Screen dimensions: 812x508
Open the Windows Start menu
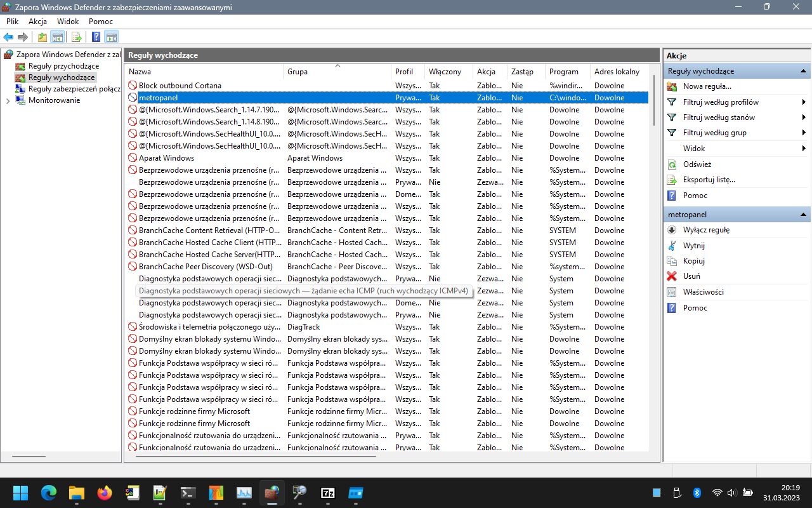[x=20, y=493]
